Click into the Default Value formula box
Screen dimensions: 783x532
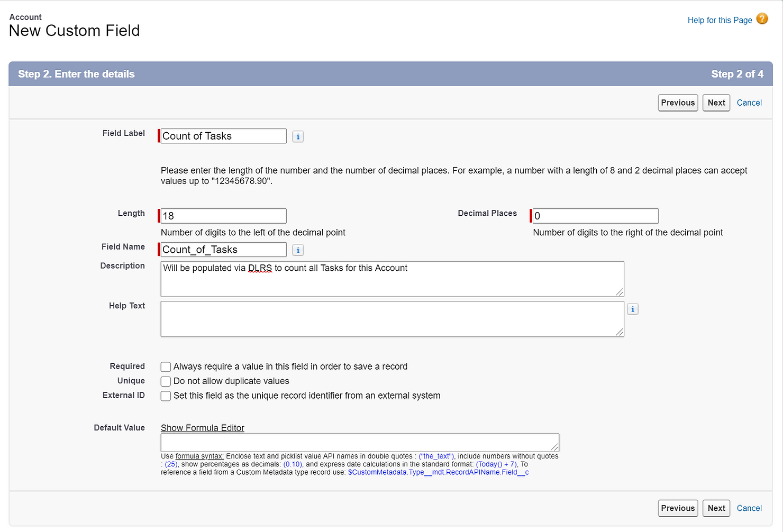360,443
